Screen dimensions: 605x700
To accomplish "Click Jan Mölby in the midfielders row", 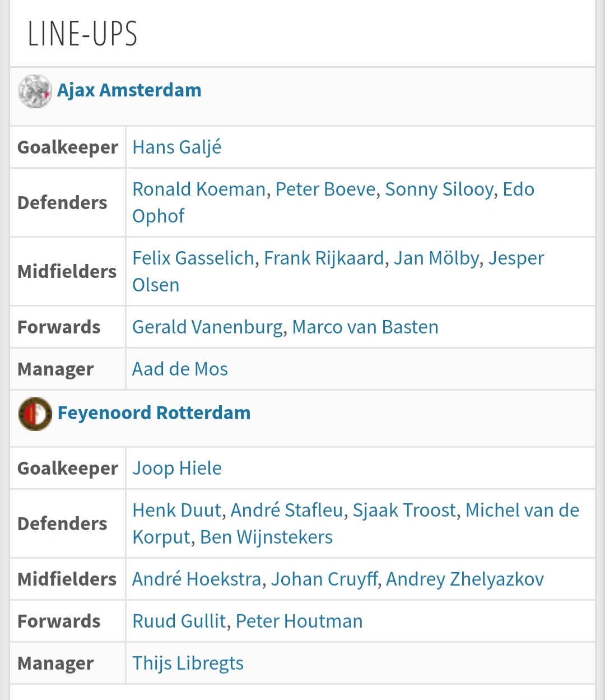I will (x=436, y=258).
